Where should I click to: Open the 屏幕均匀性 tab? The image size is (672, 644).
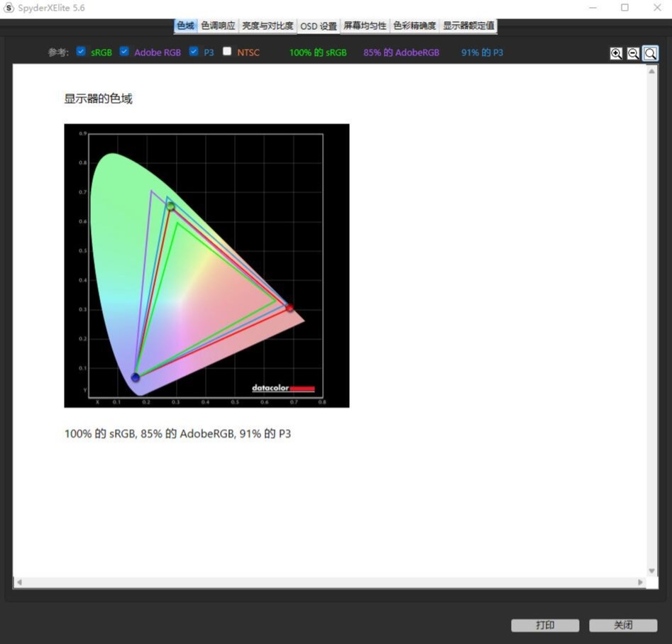[365, 26]
